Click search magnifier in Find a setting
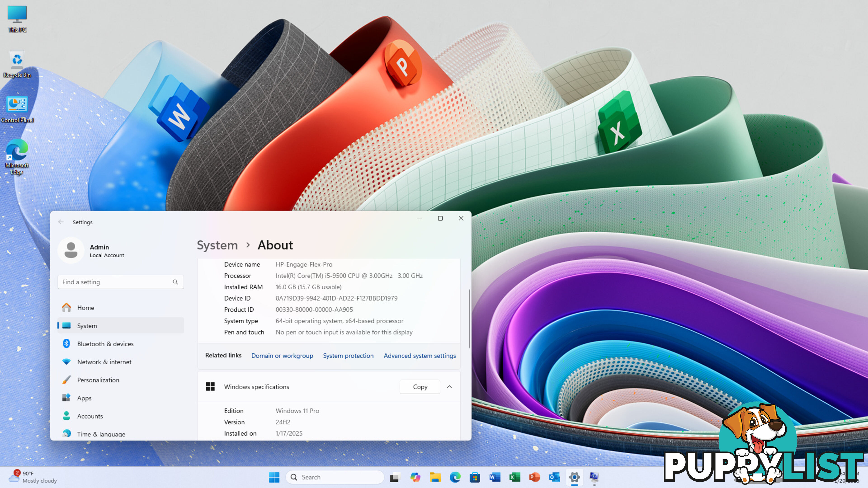The height and width of the screenshot is (488, 868). (x=175, y=282)
